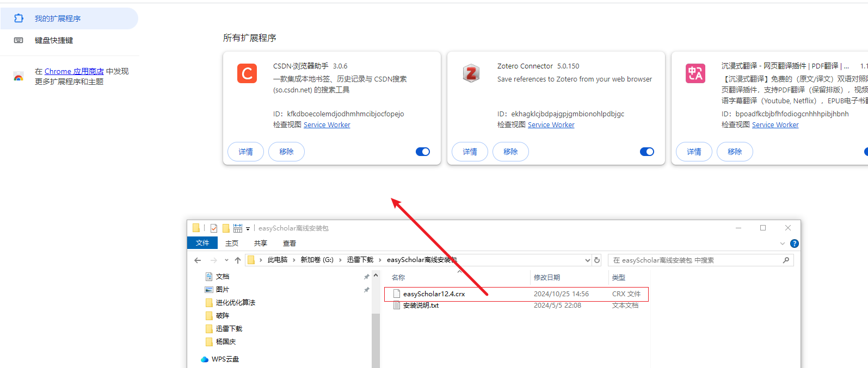Click the search magnifier icon in Explorer
The height and width of the screenshot is (368, 868).
tap(786, 260)
